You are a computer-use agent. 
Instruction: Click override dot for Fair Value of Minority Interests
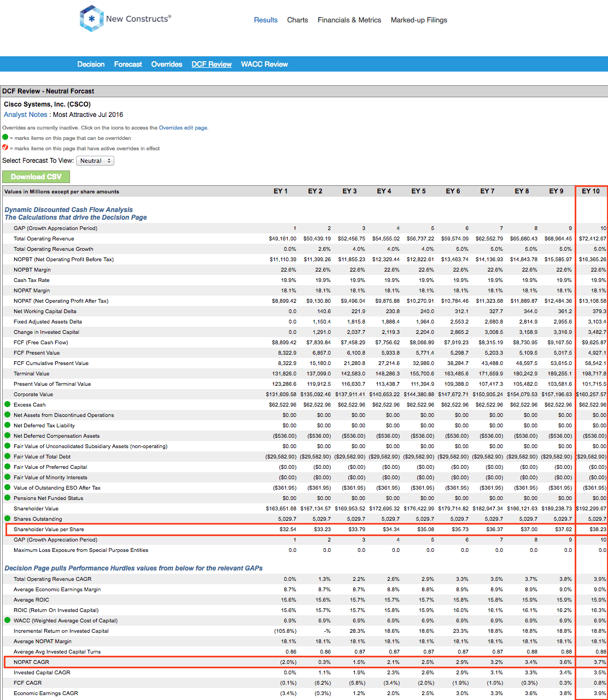pyautogui.click(x=7, y=477)
